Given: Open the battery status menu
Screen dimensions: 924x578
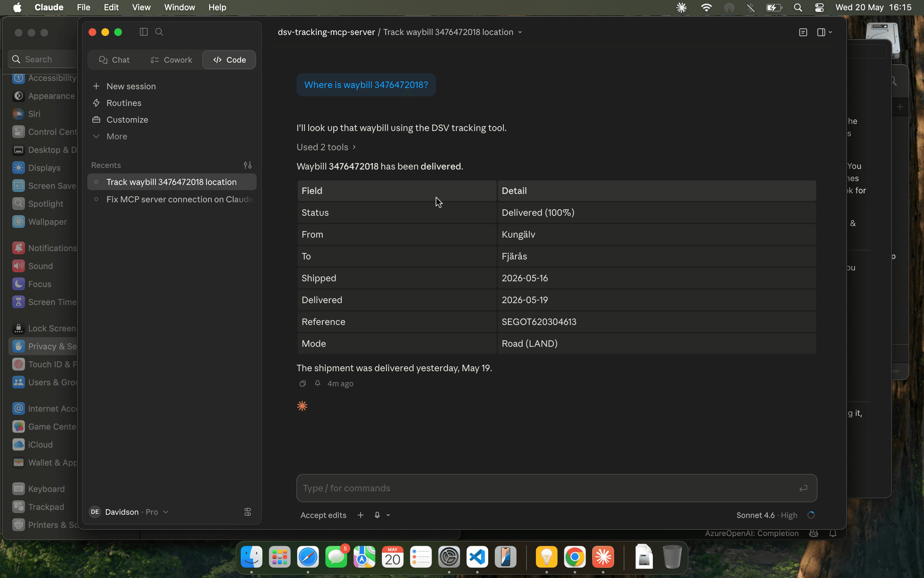Looking at the screenshot, I should click(x=774, y=7).
